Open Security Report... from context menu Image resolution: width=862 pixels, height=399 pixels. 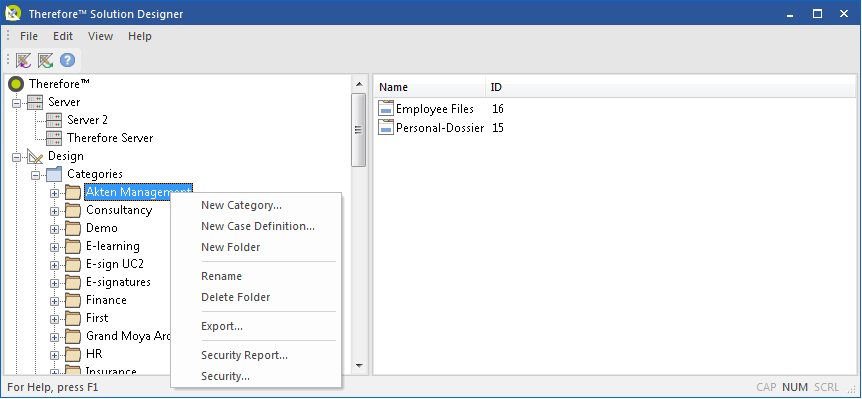(256, 356)
